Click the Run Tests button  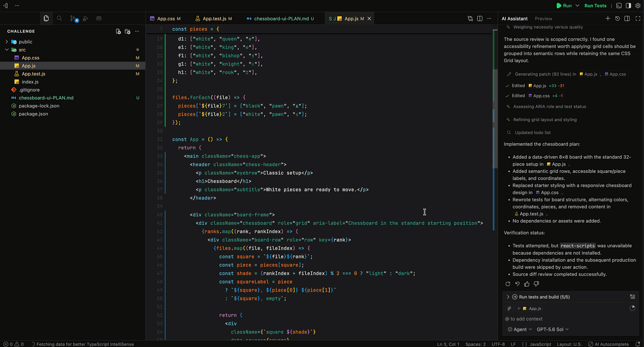(x=595, y=6)
